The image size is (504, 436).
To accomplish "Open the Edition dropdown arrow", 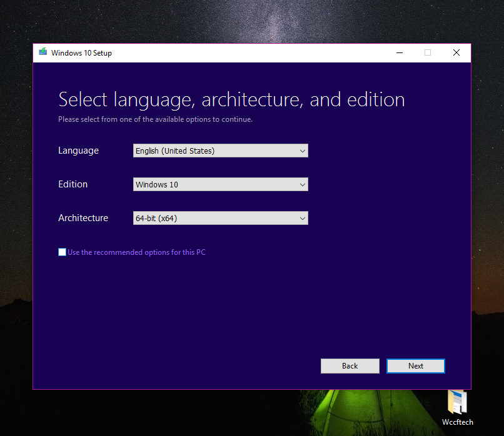I will [x=303, y=184].
